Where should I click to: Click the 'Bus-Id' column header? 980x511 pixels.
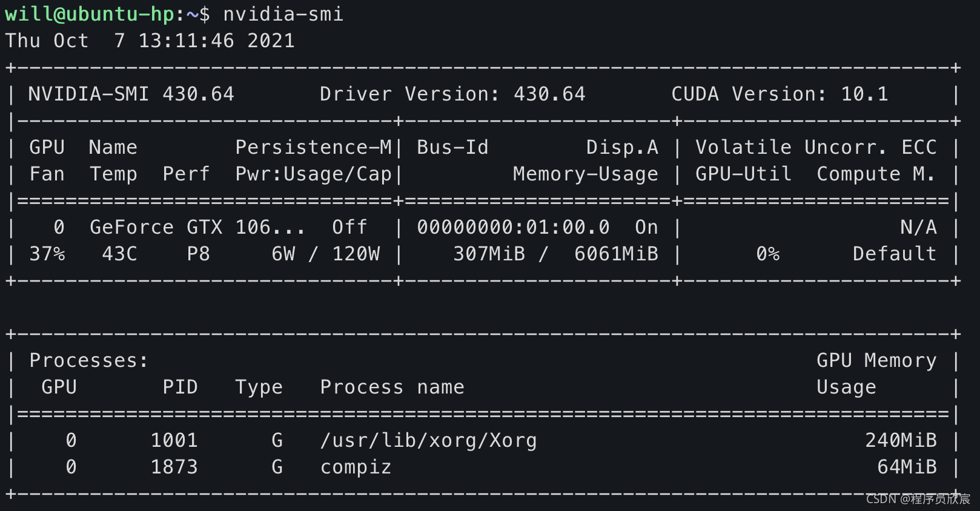[452, 147]
